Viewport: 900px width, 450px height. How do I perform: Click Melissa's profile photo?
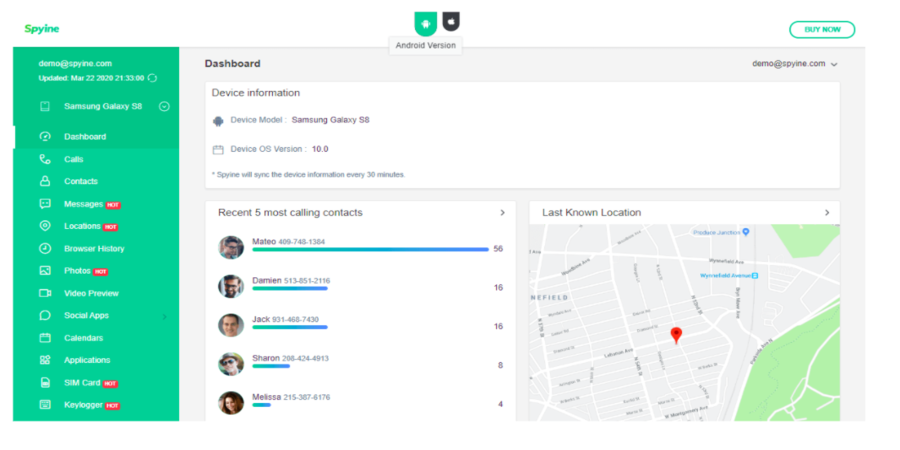(231, 403)
